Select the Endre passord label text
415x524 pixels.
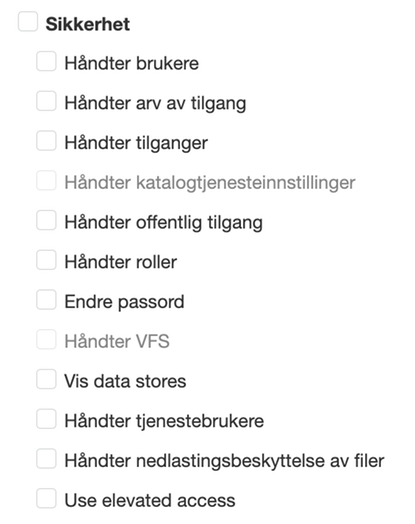point(124,302)
